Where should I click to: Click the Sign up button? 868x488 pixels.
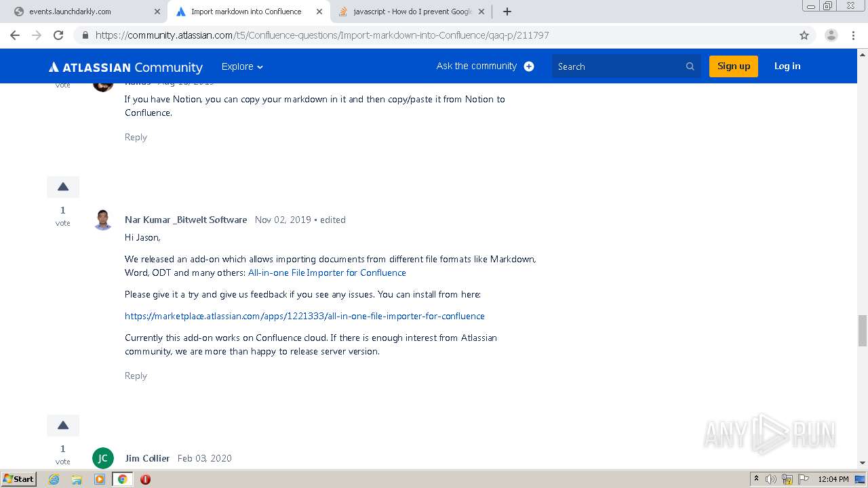tap(734, 66)
